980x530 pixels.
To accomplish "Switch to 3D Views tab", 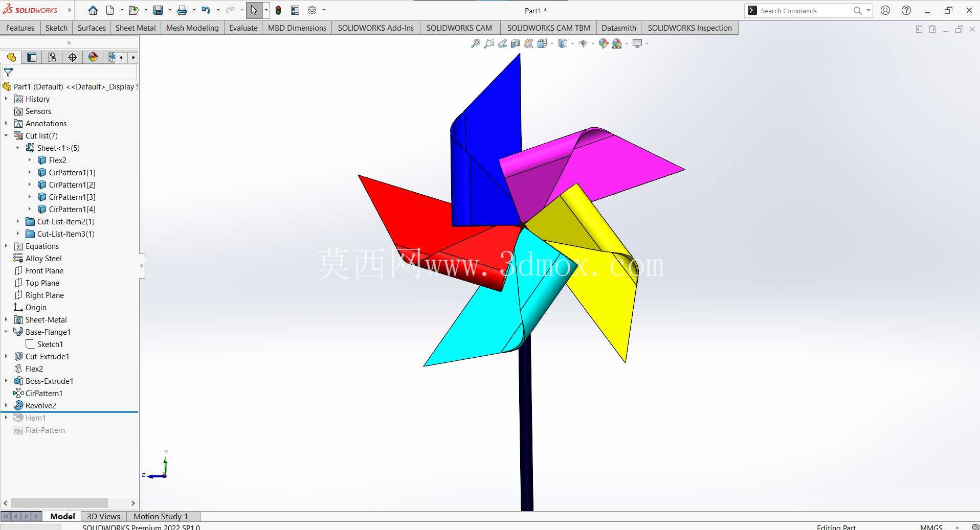I will coord(103,516).
